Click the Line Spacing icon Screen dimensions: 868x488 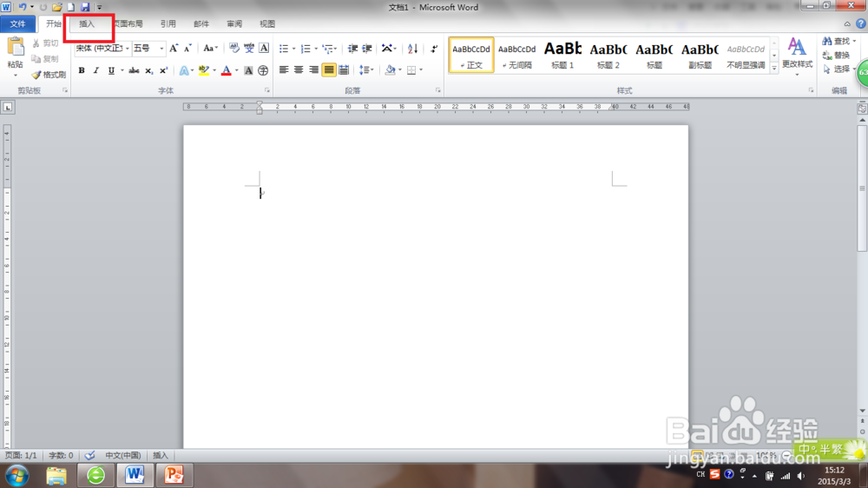pos(364,69)
